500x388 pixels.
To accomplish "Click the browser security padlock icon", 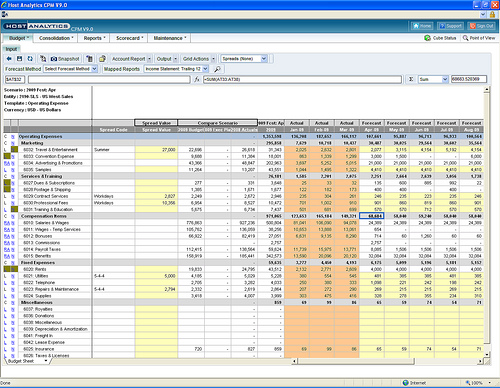I will click(x=492, y=14).
